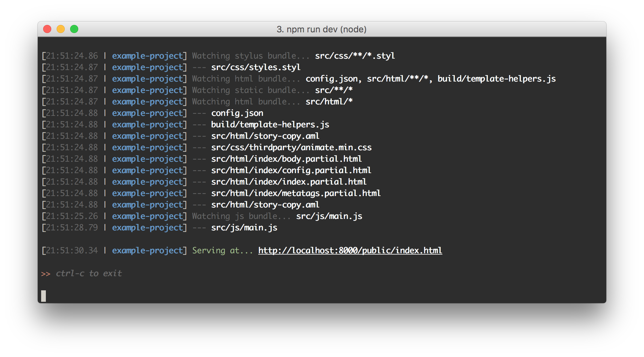Select 'src/js/main.js' on the Watching js bundle line
The image size is (644, 357).
(x=329, y=216)
